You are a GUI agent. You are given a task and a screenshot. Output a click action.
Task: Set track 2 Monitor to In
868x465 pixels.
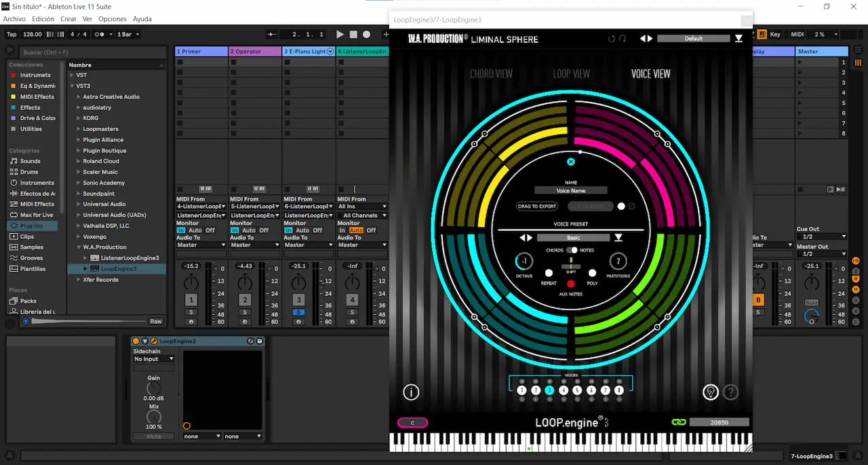(x=235, y=230)
